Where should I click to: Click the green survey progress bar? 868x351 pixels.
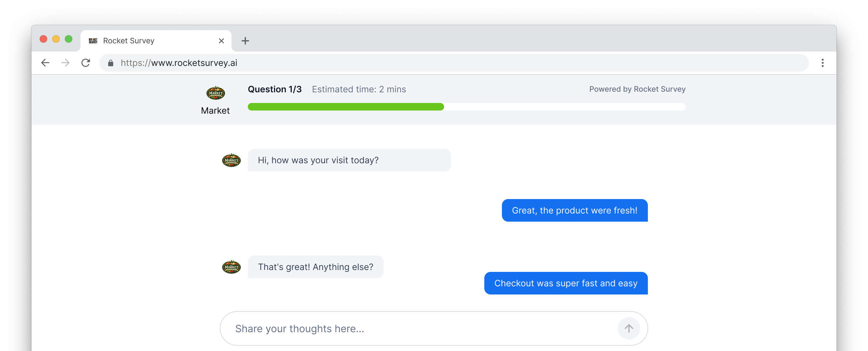coord(346,107)
